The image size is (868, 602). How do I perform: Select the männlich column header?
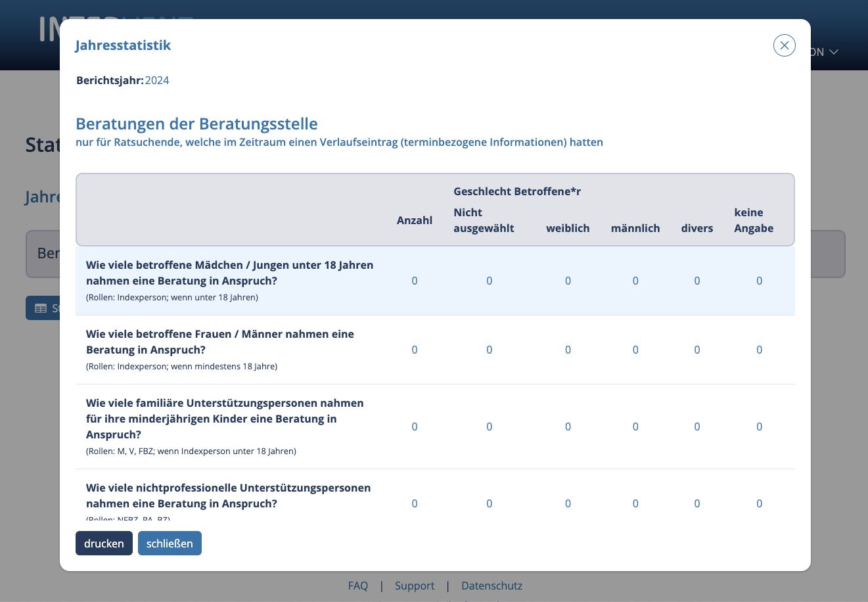[635, 228]
